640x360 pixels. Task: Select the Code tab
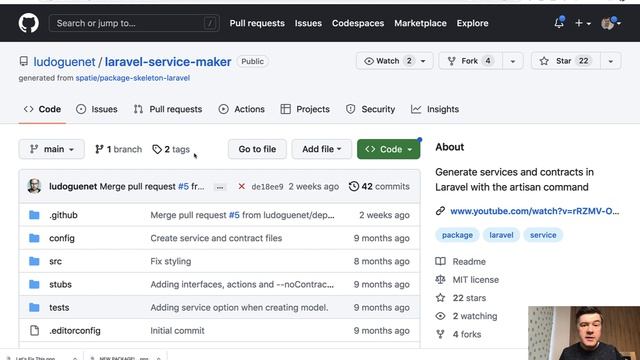[42, 109]
